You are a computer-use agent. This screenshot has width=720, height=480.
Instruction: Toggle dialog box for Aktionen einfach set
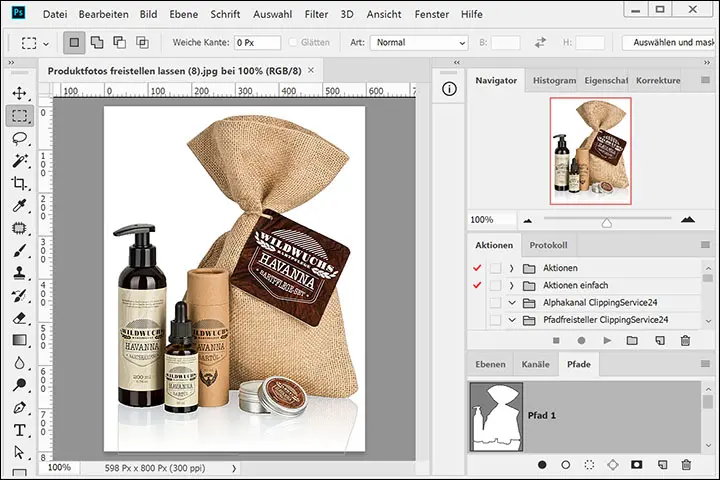click(495, 285)
